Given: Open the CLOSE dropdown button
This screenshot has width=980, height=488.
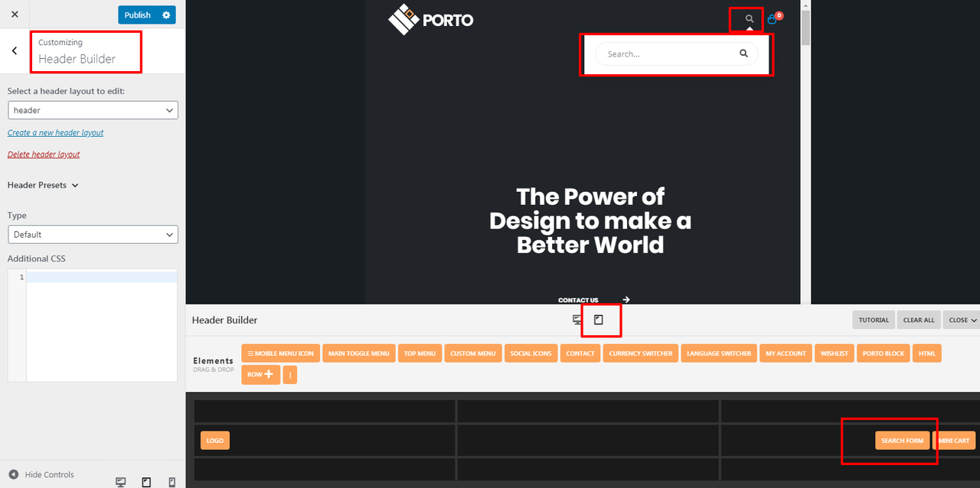Looking at the screenshot, I should pyautogui.click(x=962, y=320).
